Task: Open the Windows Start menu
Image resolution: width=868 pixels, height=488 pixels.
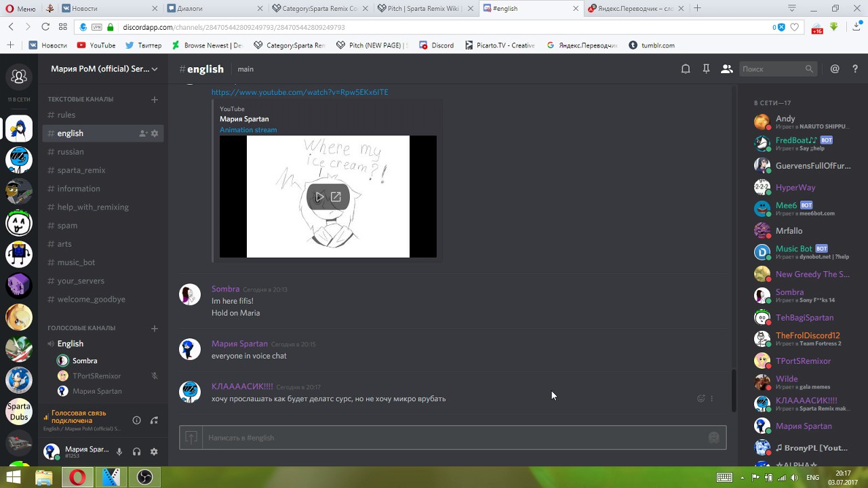Action: 13,477
